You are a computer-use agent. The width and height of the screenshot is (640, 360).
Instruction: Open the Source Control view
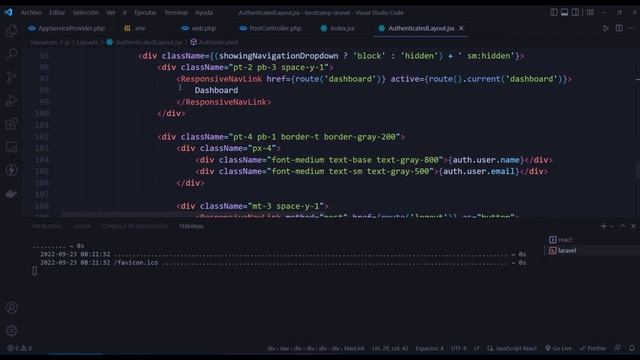tap(11, 77)
